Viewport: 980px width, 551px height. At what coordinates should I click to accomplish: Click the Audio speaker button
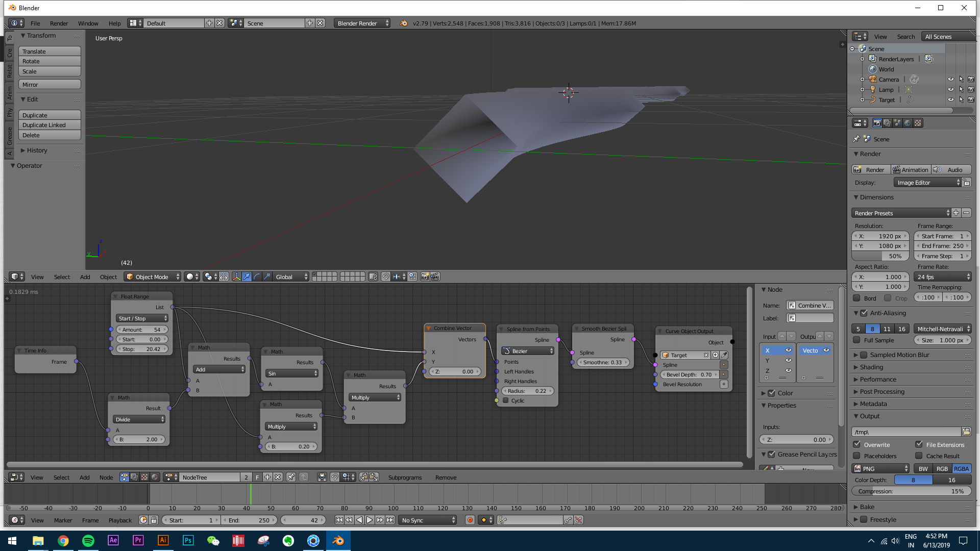coord(951,170)
